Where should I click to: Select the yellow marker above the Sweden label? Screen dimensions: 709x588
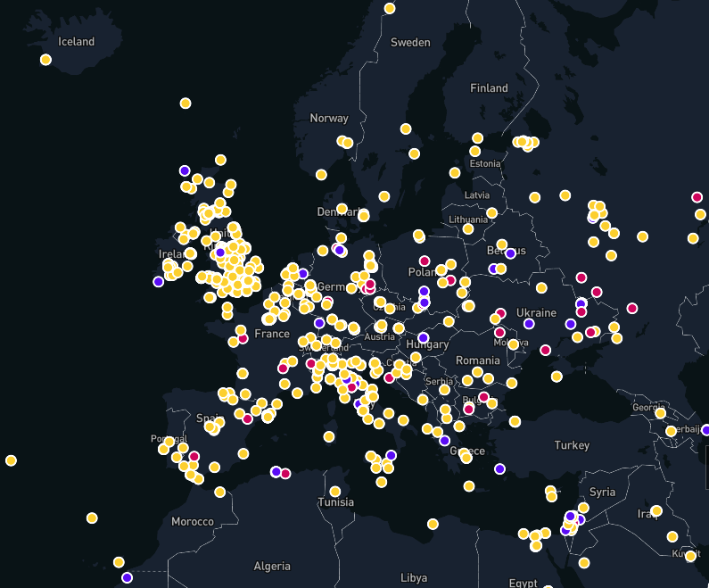[x=390, y=8]
